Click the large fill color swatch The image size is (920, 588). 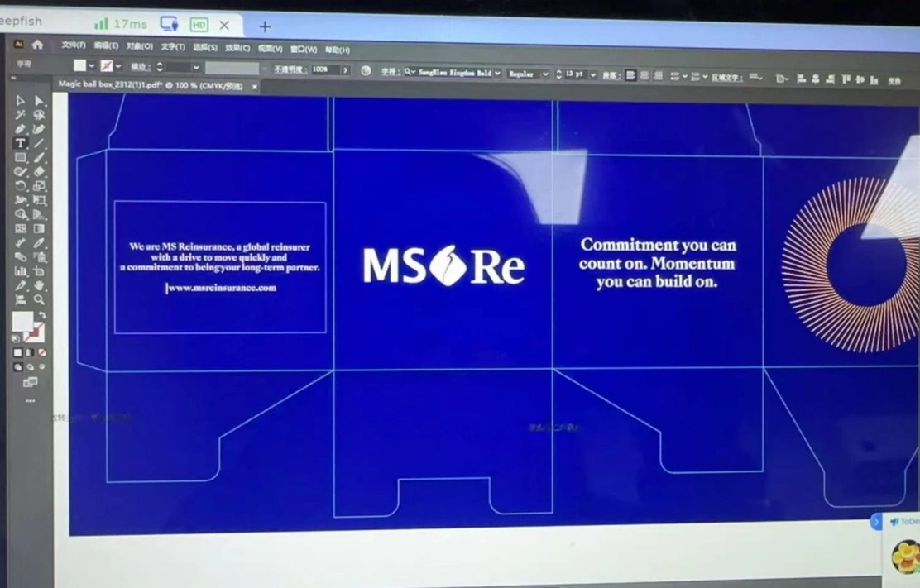click(22, 322)
